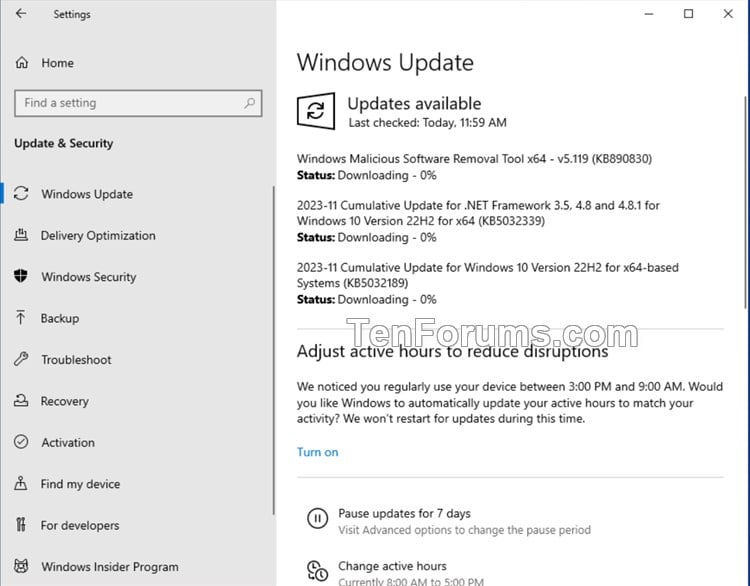The image size is (750, 586).
Task: Click the Update & Security heading
Action: (64, 143)
